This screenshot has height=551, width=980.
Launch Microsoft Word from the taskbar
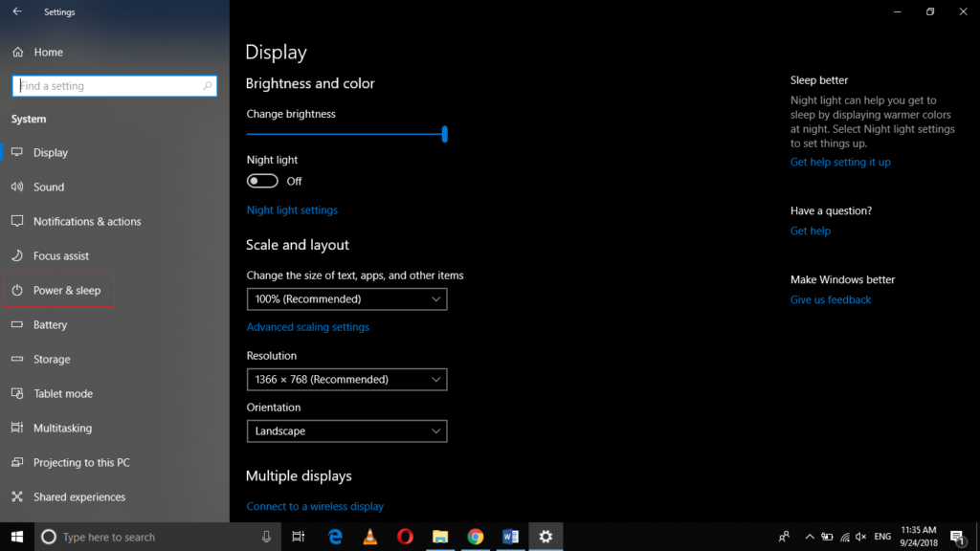[x=510, y=537]
